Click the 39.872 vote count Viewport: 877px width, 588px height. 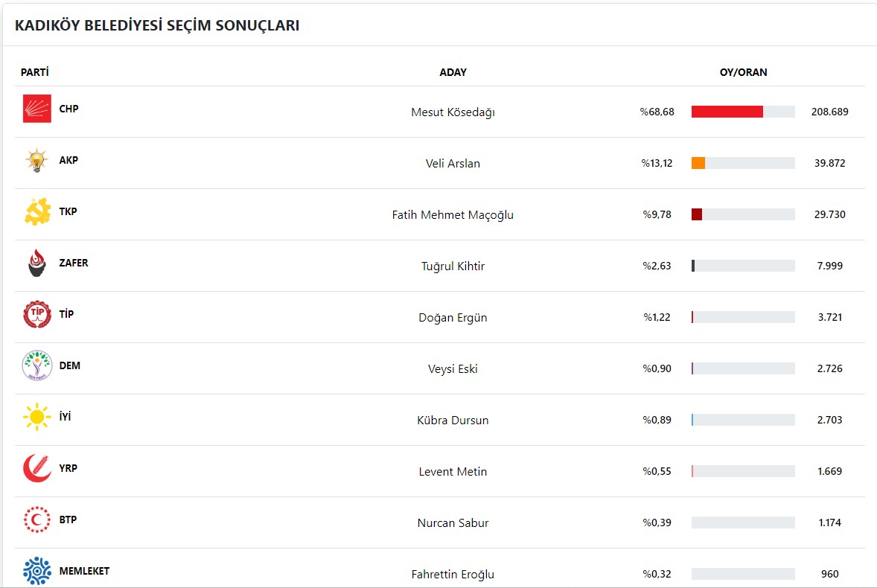pyautogui.click(x=830, y=163)
